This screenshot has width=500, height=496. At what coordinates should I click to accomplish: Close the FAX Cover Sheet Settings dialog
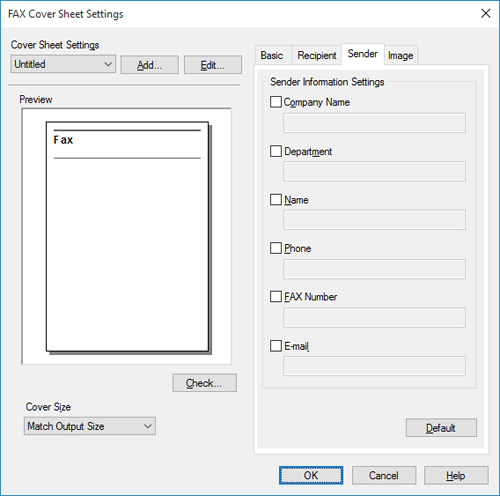click(x=486, y=13)
